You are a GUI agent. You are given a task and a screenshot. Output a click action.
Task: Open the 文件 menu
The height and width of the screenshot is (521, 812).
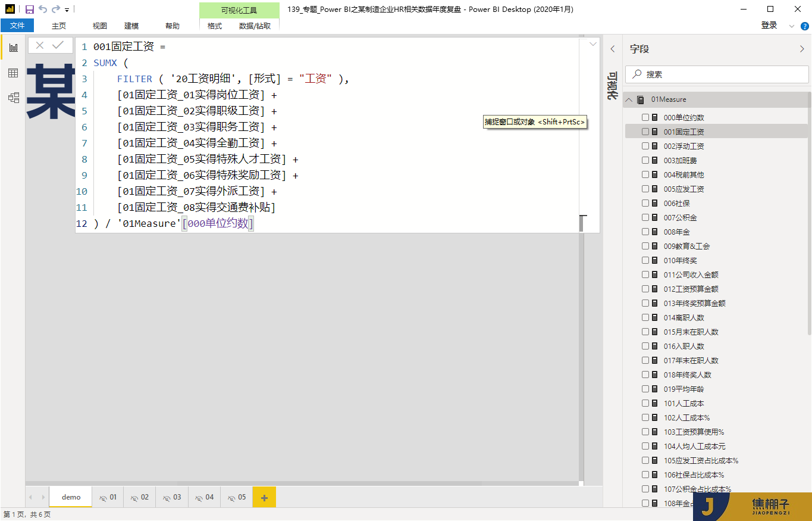coord(17,26)
